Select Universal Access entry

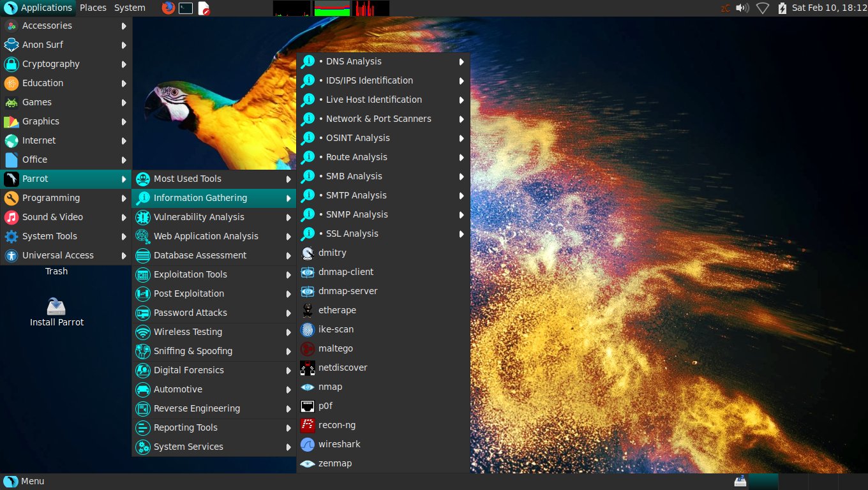[x=66, y=255]
